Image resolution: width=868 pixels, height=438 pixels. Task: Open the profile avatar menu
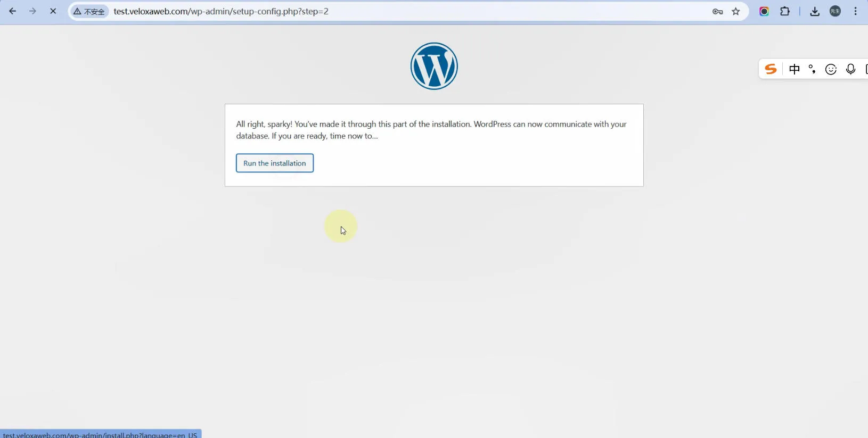(835, 11)
